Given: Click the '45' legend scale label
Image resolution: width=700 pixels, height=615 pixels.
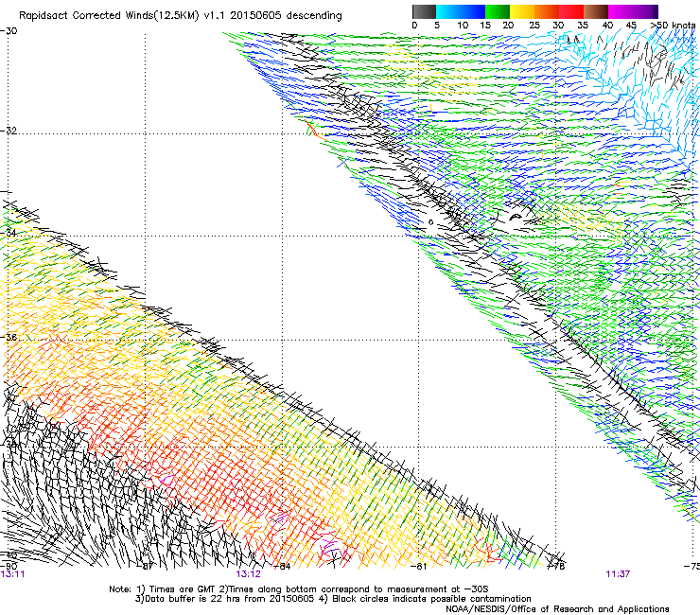Looking at the screenshot, I should tap(631, 26).
